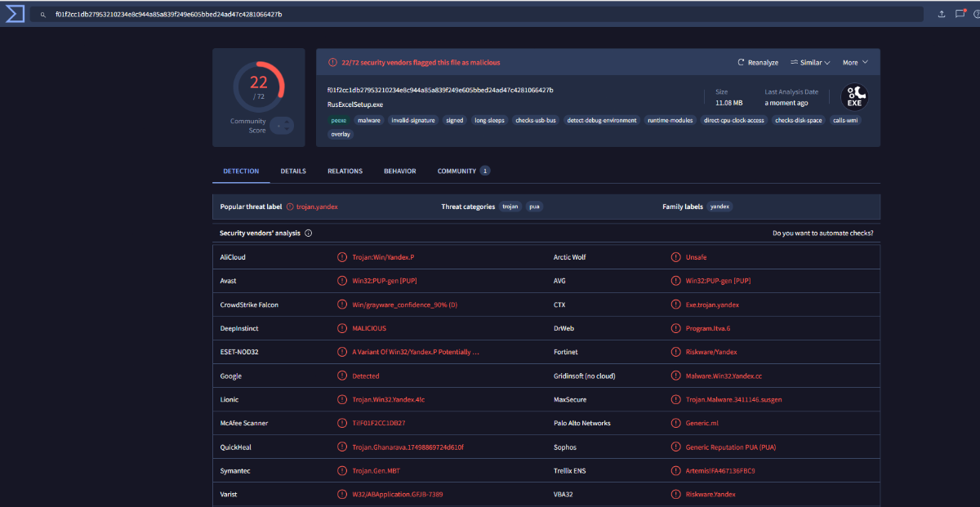Click the alert icon in the VBA32 row

[x=675, y=495]
